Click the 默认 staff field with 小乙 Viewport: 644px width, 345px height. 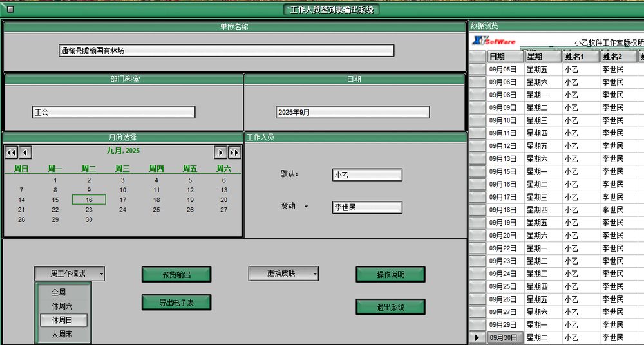coord(367,175)
